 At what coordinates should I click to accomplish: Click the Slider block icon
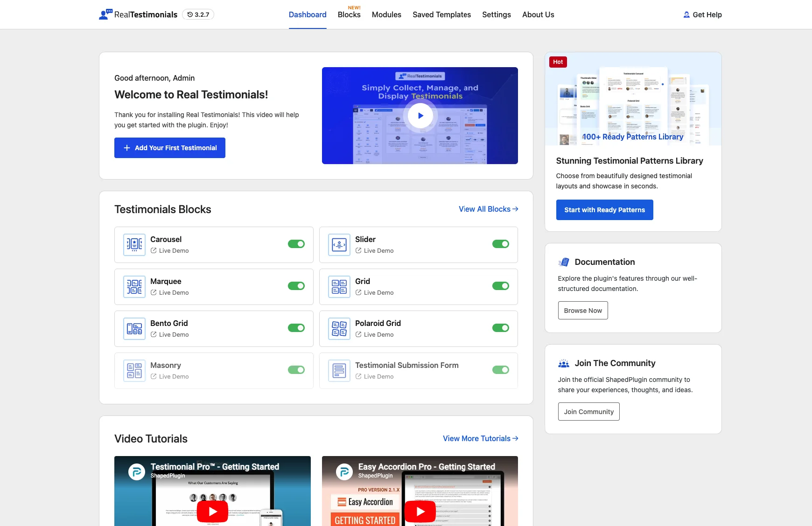pyautogui.click(x=339, y=245)
